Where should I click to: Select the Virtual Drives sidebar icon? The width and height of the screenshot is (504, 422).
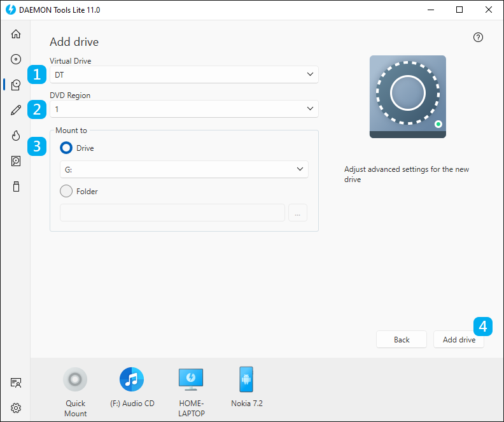pyautogui.click(x=16, y=85)
